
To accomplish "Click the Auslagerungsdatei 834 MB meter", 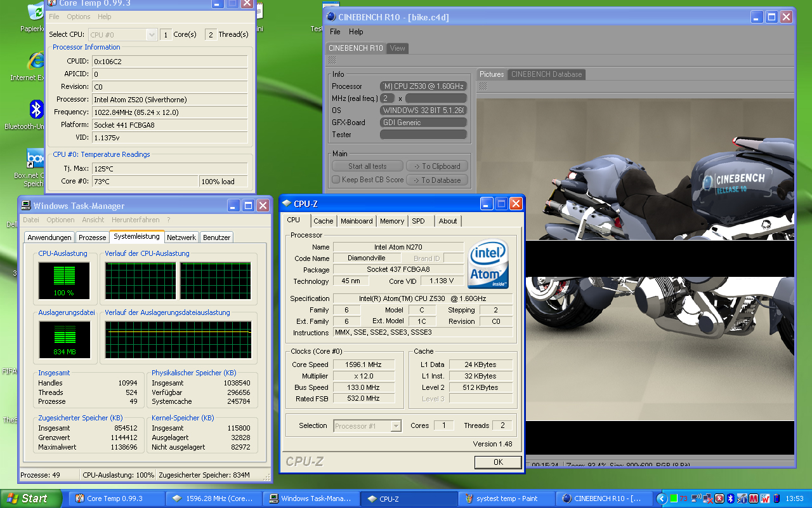I will (64, 339).
